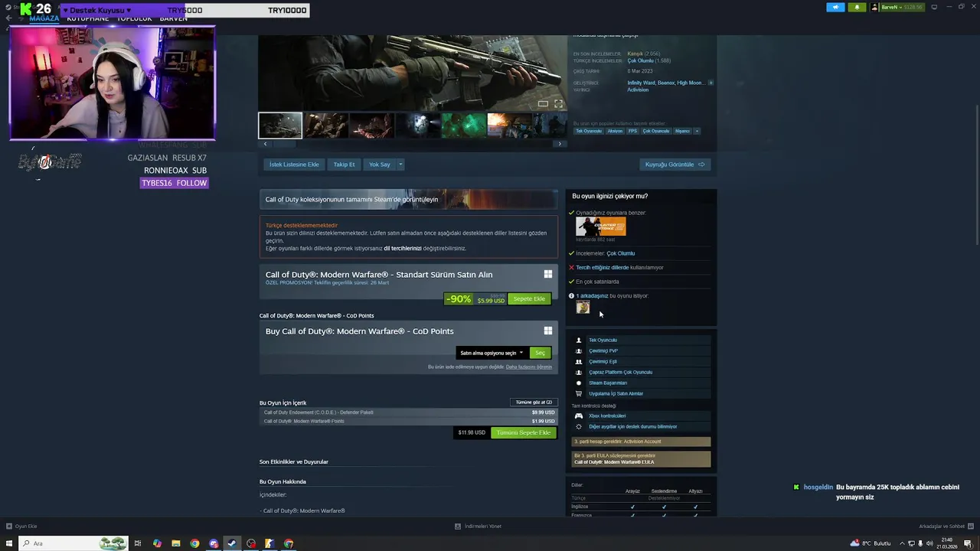This screenshot has height=551, width=980.
Task: Click Tek Oyunculu feature icon
Action: [579, 340]
